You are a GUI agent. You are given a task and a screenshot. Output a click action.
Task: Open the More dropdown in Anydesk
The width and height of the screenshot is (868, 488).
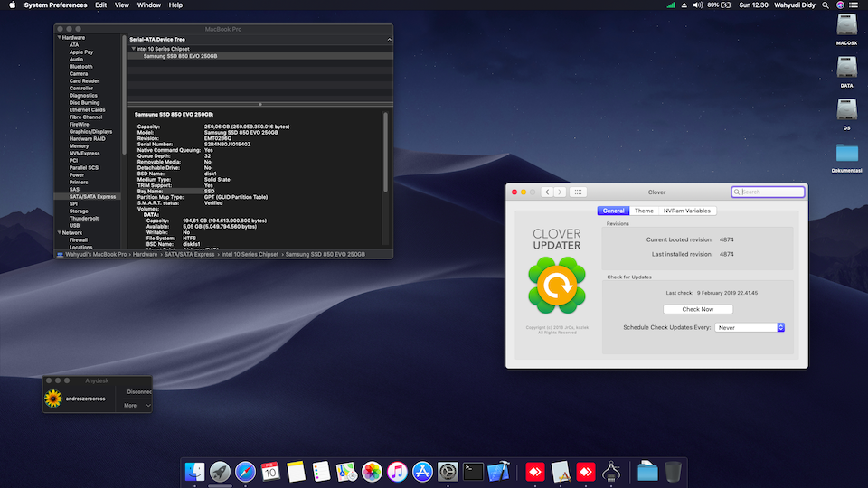point(137,406)
